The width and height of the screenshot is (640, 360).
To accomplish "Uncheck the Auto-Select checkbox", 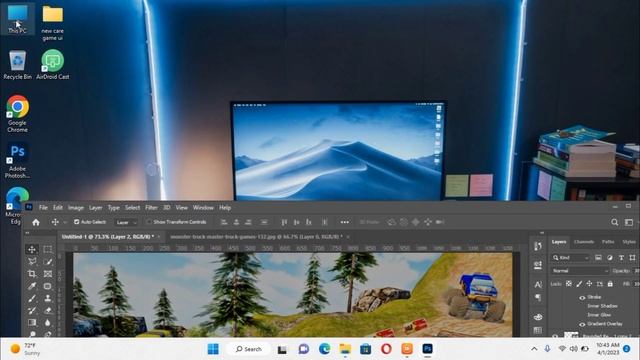I will pos(76,222).
